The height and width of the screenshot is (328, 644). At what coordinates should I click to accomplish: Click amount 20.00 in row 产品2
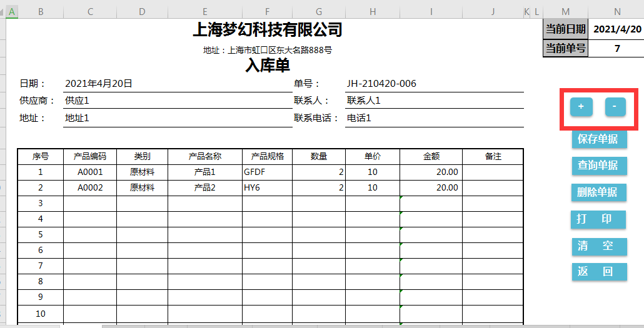click(431, 187)
